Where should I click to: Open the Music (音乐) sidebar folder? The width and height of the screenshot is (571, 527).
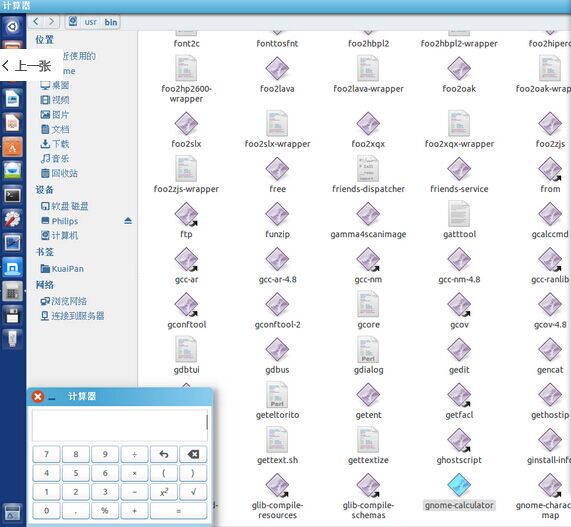(55, 158)
